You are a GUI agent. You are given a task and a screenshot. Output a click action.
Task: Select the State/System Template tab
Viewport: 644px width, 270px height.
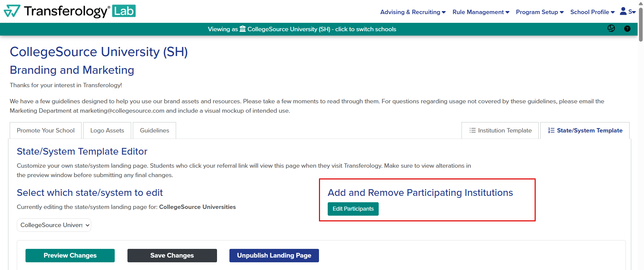585,130
